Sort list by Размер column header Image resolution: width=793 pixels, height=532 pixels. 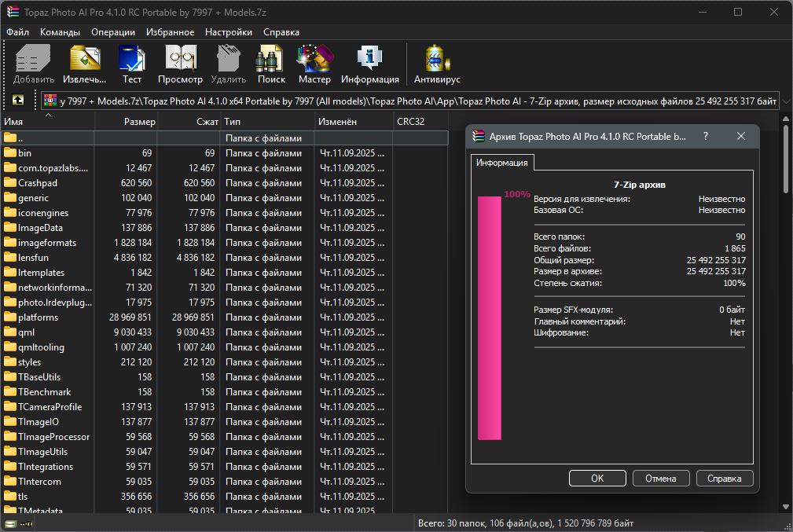coord(127,121)
